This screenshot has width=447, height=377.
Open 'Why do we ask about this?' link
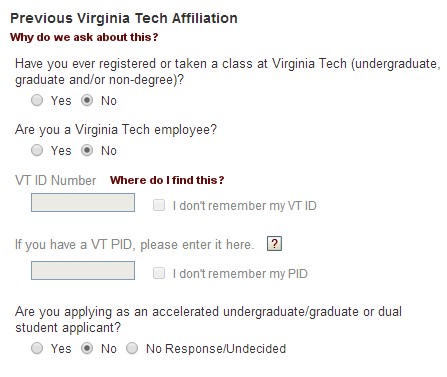tap(84, 37)
